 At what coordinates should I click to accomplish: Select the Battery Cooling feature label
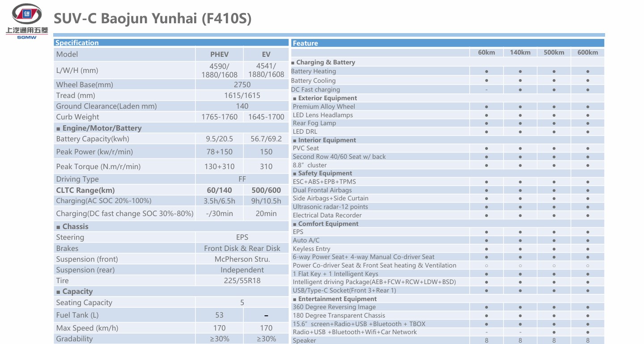tap(313, 81)
